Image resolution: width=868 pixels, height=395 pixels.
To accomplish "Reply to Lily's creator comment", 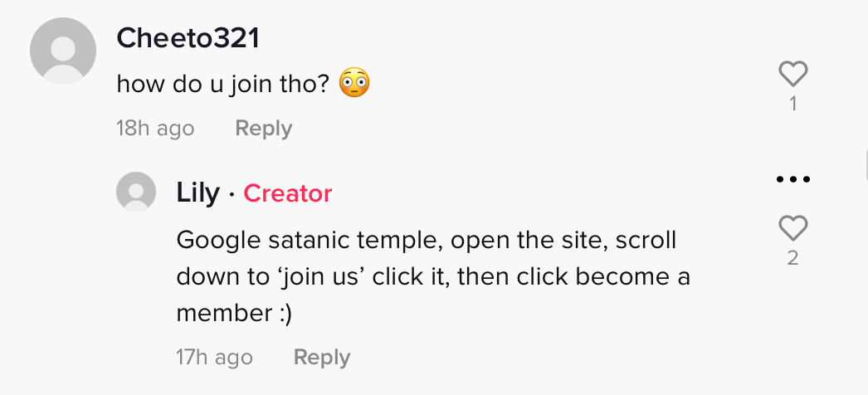I will [x=322, y=358].
